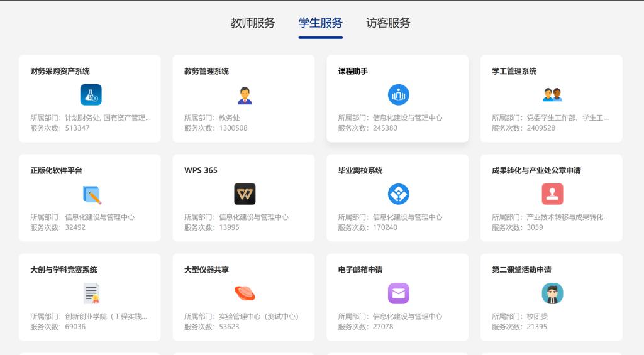Click the 电子邮箱申请 title text
Screen dimensions: 644x355
(x=360, y=270)
